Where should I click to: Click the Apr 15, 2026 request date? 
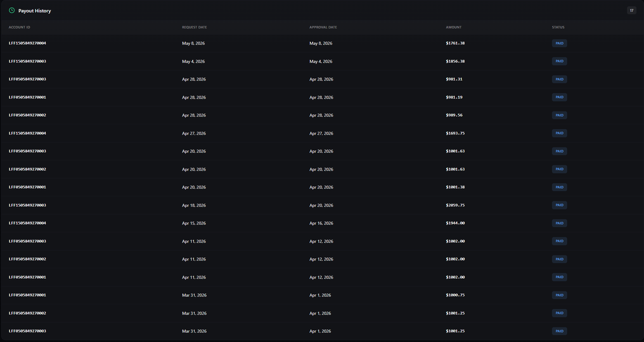(x=194, y=224)
